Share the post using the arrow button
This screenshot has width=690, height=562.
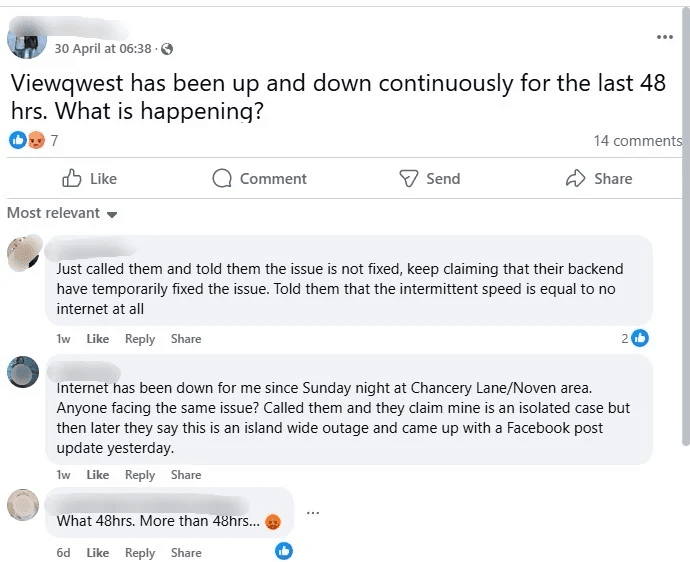(598, 179)
